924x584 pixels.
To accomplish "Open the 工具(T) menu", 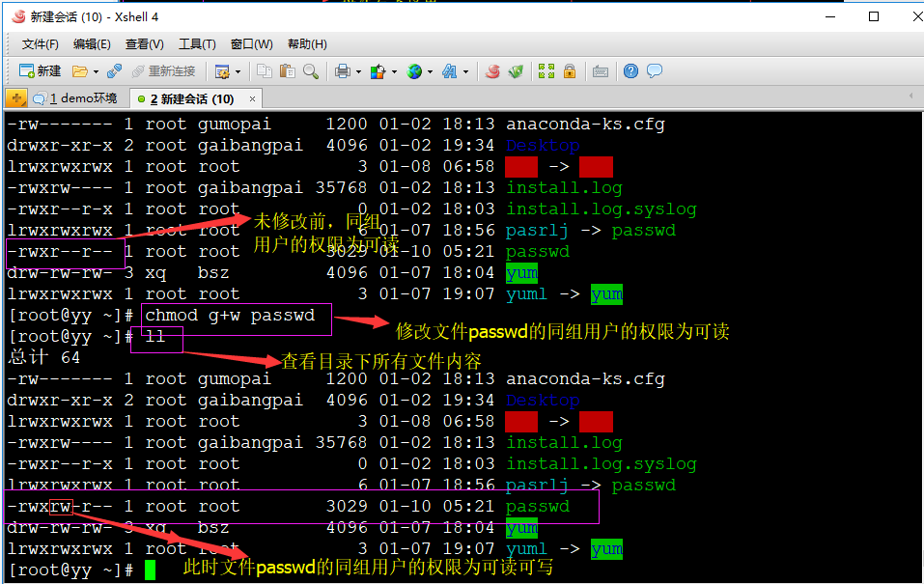I will pos(196,43).
